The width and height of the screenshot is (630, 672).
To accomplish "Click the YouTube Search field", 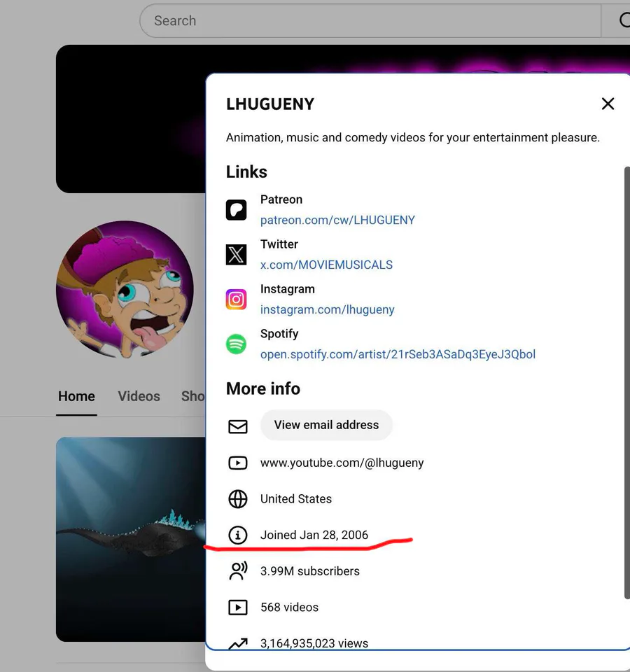I will point(370,20).
